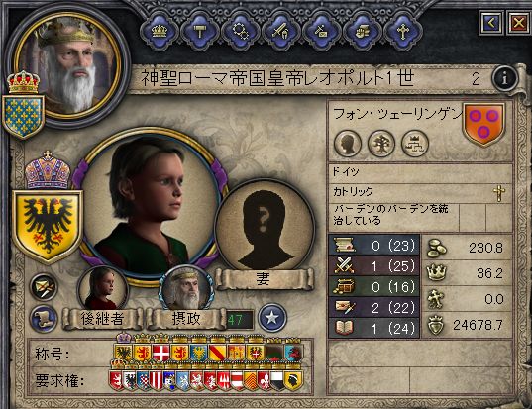Go back with the arrow button
The height and width of the screenshot is (409, 532).
point(491,23)
